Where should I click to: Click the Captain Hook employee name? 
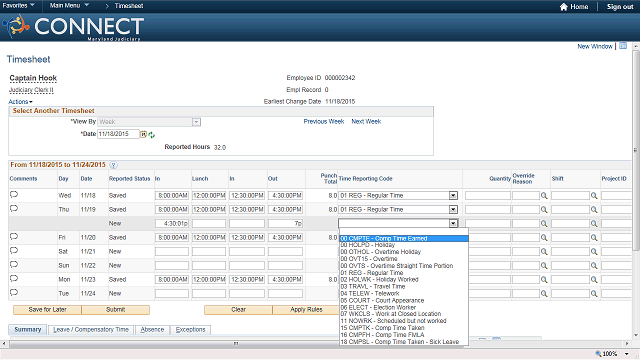tap(33, 78)
